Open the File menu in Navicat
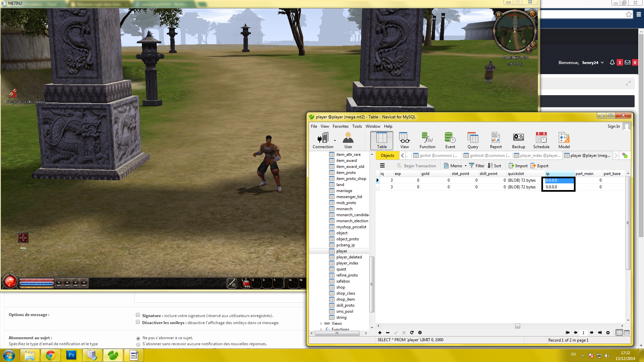The height and width of the screenshot is (362, 644). (314, 126)
